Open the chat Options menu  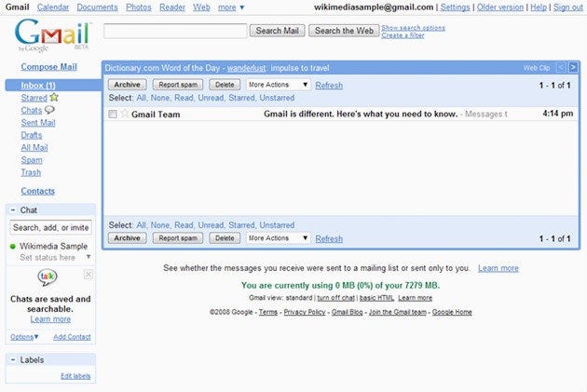24,337
